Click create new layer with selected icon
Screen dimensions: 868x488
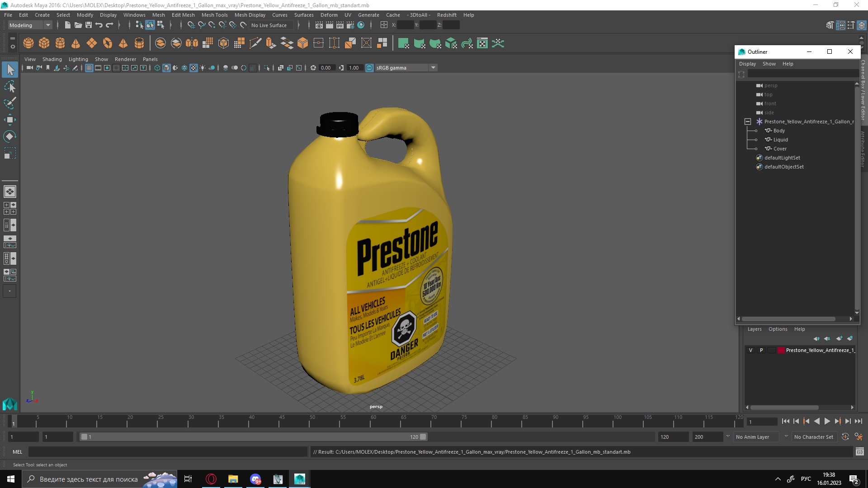point(850,338)
